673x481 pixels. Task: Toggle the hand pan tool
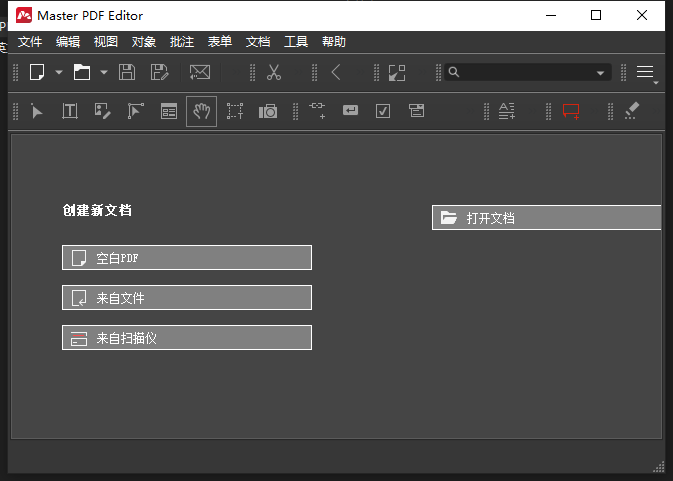coord(201,112)
